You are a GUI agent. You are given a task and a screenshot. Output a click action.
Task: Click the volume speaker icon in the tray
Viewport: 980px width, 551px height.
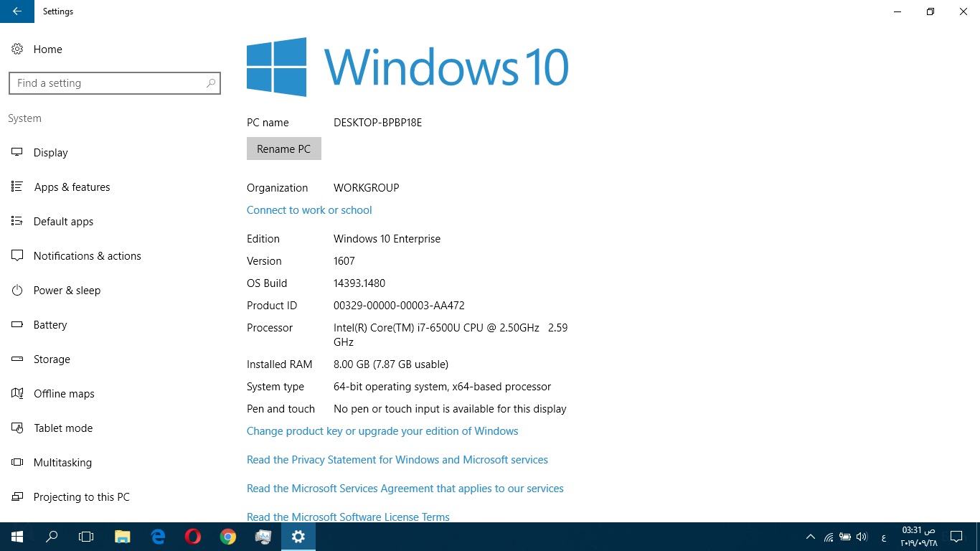pyautogui.click(x=862, y=536)
